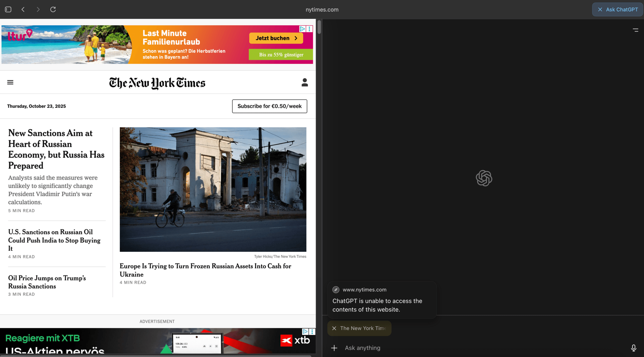The height and width of the screenshot is (357, 644).
Task: Click the 5 MIN READ label
Action: (x=21, y=211)
